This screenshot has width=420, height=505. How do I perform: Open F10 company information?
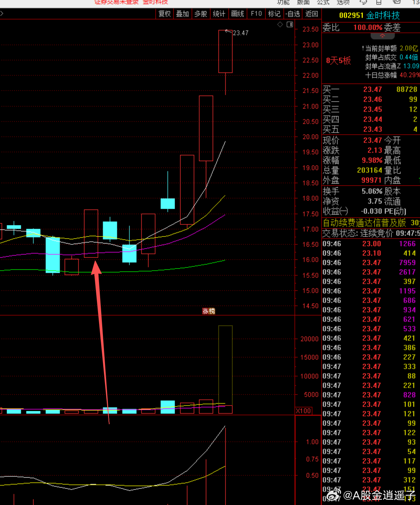(256, 14)
